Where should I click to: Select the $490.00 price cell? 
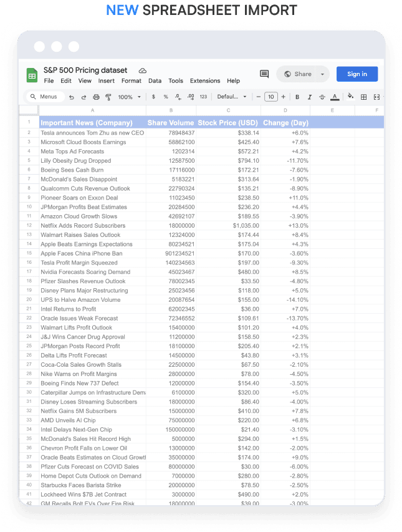(229, 495)
